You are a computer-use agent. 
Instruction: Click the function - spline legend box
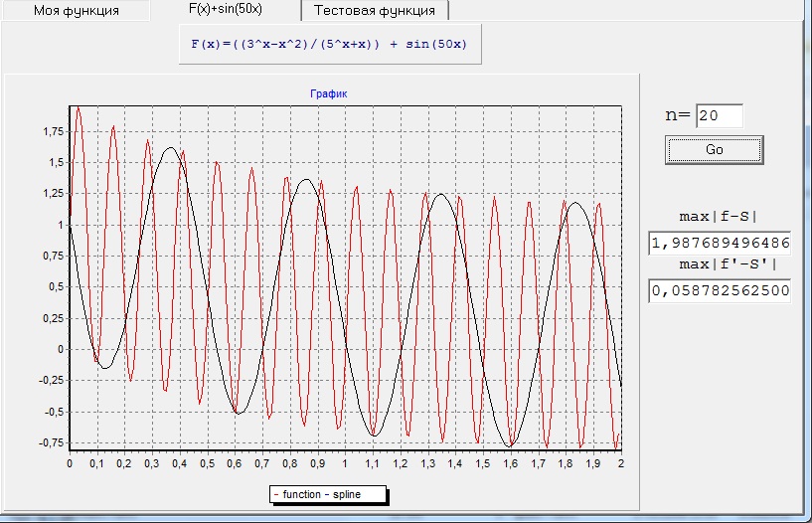[x=328, y=494]
